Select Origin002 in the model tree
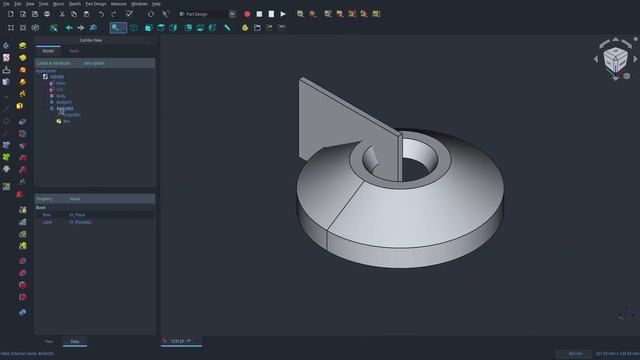The image size is (640, 360). (72, 115)
